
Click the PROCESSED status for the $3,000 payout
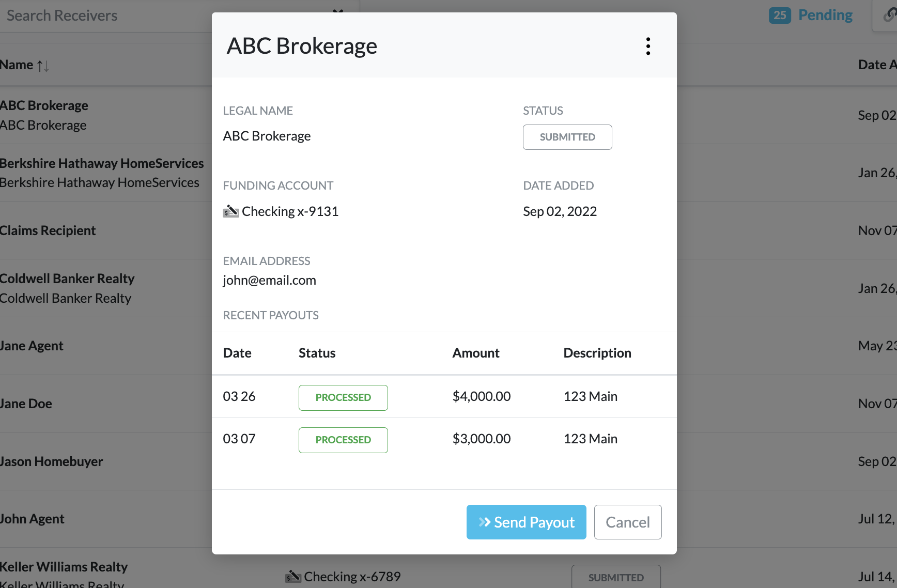343,440
